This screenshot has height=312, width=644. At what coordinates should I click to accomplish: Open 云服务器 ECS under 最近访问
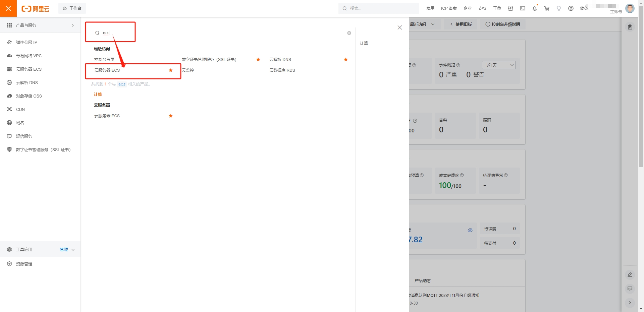pos(107,70)
